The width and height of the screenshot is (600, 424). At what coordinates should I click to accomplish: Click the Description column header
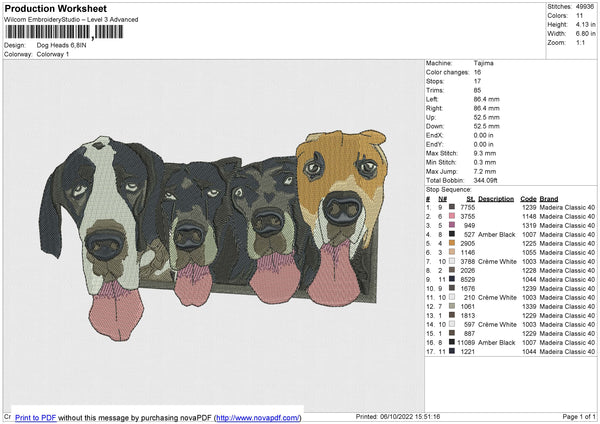click(495, 197)
